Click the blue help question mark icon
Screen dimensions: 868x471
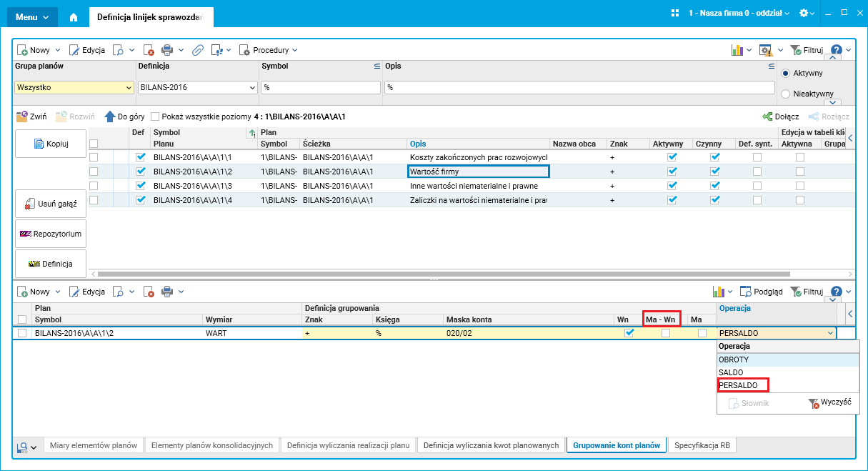[x=837, y=50]
